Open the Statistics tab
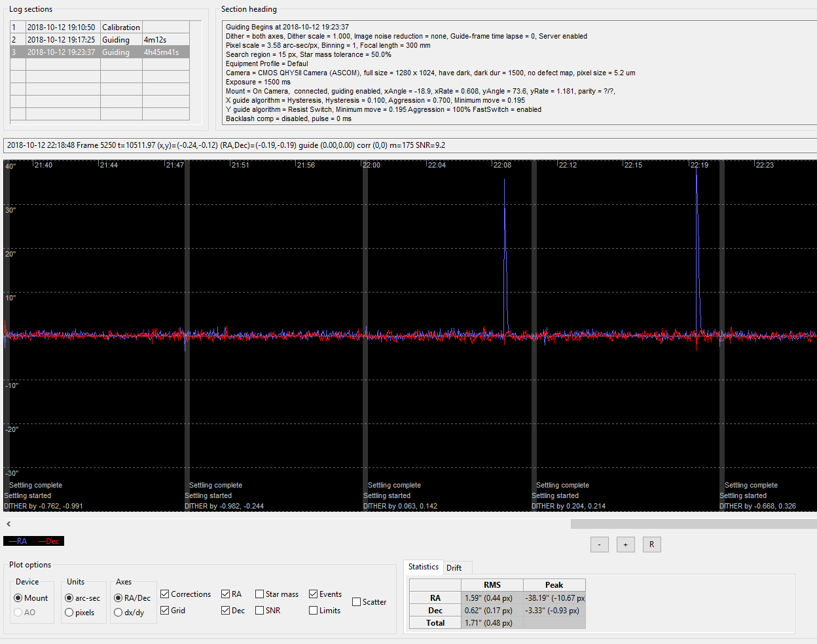 [424, 567]
